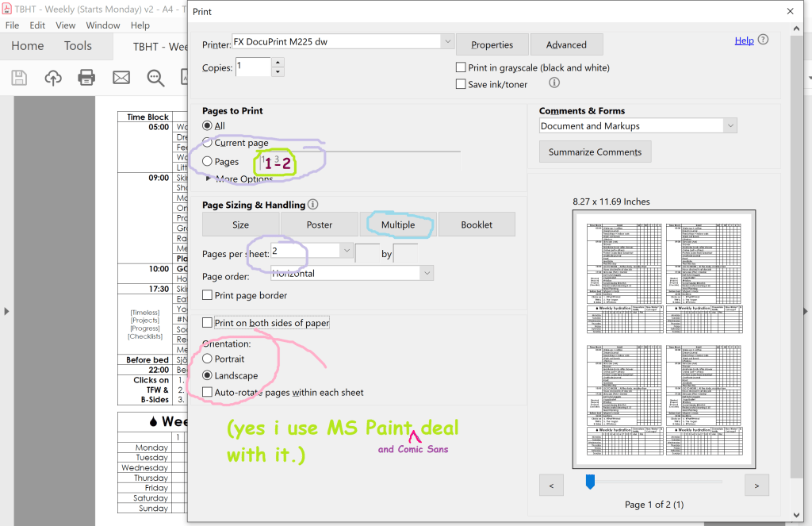Viewport: 812px width, 526px height.
Task: Click the Save ink/toner info icon
Action: pos(554,83)
